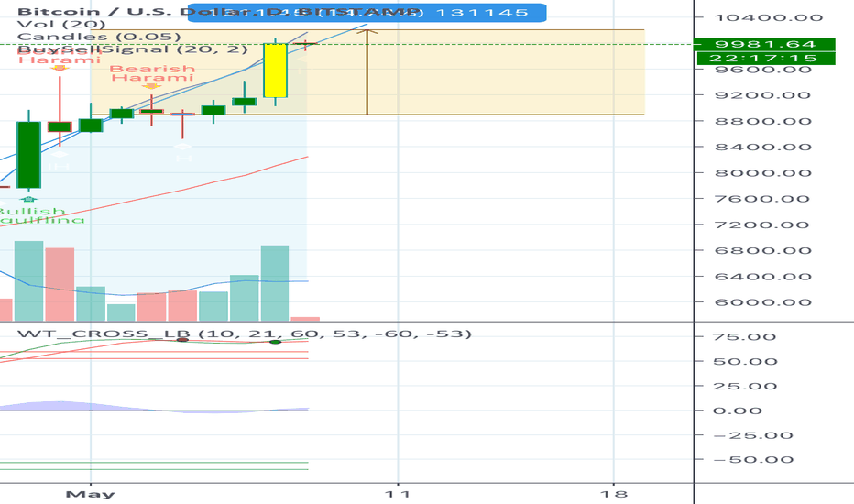This screenshot has width=854, height=504.
Task: Click the 75.00 oscillator axis label
Action: 745,337
